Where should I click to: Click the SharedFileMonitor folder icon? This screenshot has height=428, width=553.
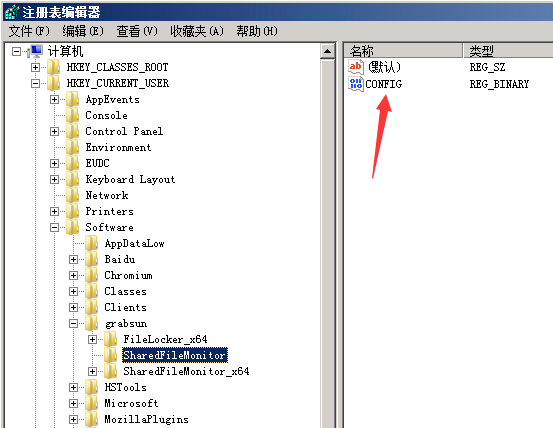click(x=111, y=355)
